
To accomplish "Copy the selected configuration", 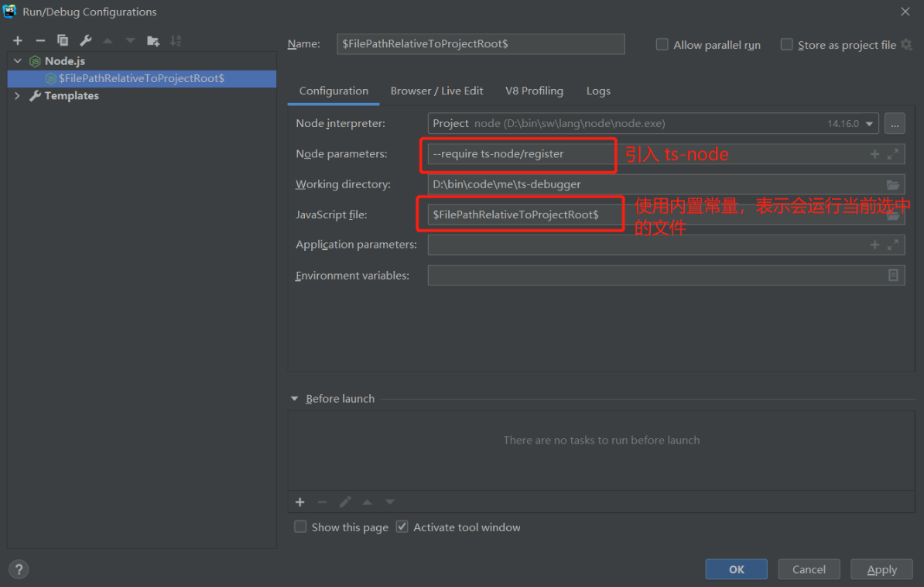I will [62, 40].
